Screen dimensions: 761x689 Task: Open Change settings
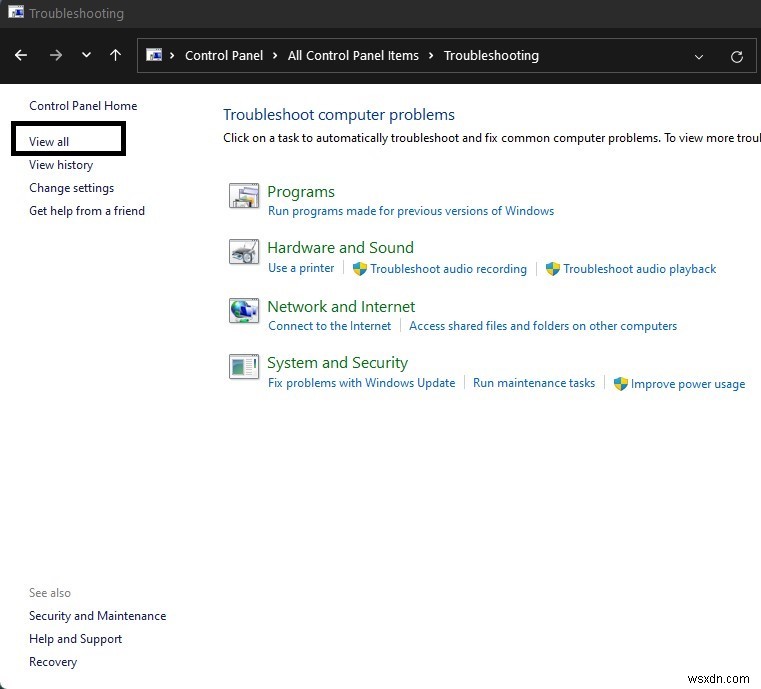click(71, 188)
